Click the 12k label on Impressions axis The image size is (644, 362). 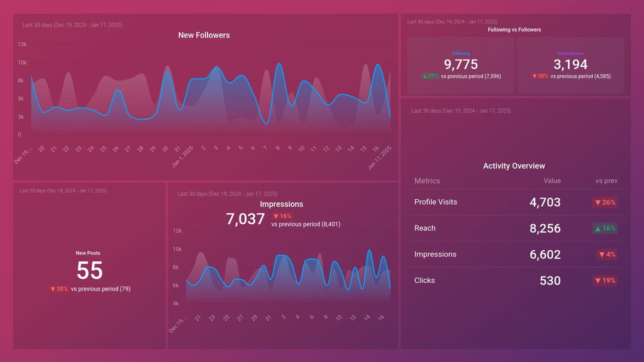point(177,231)
